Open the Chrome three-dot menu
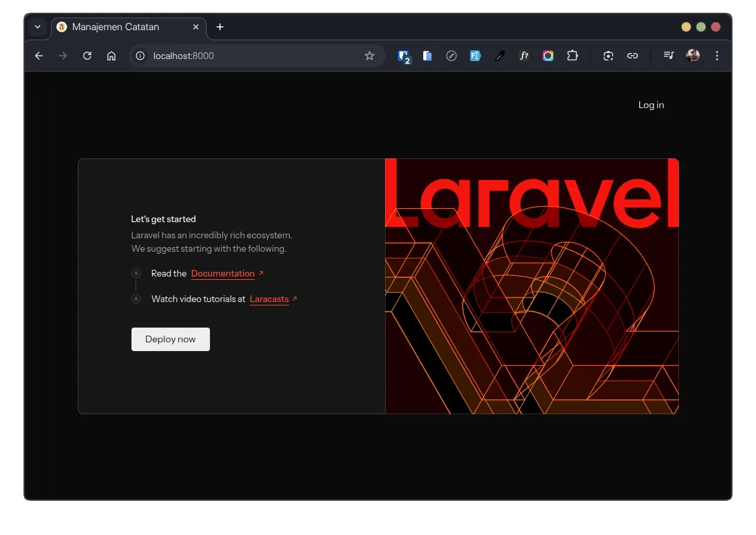 point(717,56)
